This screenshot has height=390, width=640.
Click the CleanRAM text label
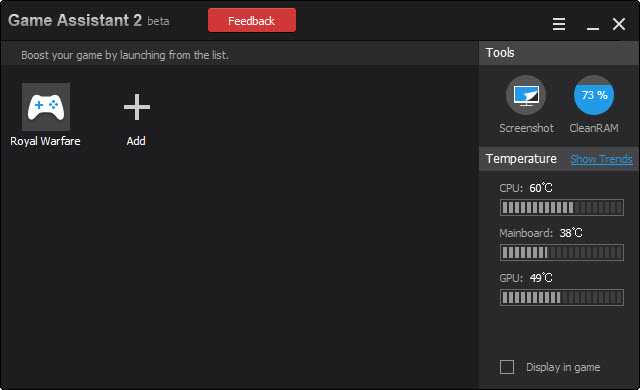[594, 128]
